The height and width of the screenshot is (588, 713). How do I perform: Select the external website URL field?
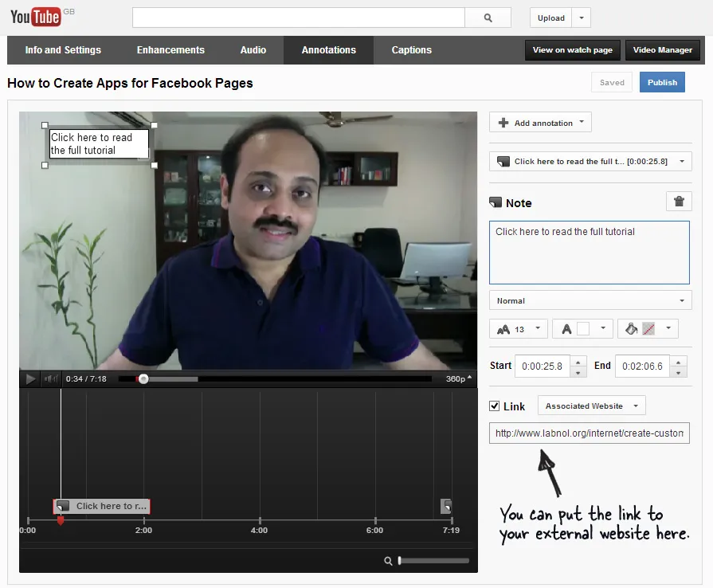point(589,433)
